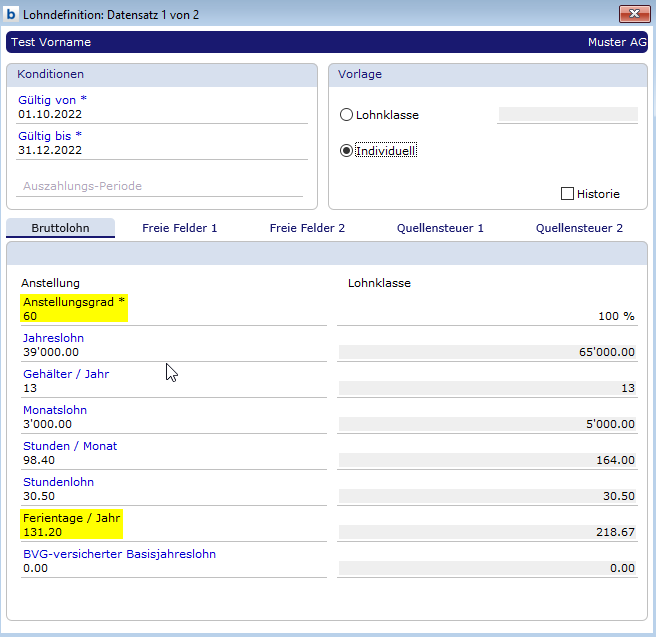Click the Monatslohn field 3'000.00
Image resolution: width=656 pixels, height=637 pixels.
pyautogui.click(x=170, y=424)
